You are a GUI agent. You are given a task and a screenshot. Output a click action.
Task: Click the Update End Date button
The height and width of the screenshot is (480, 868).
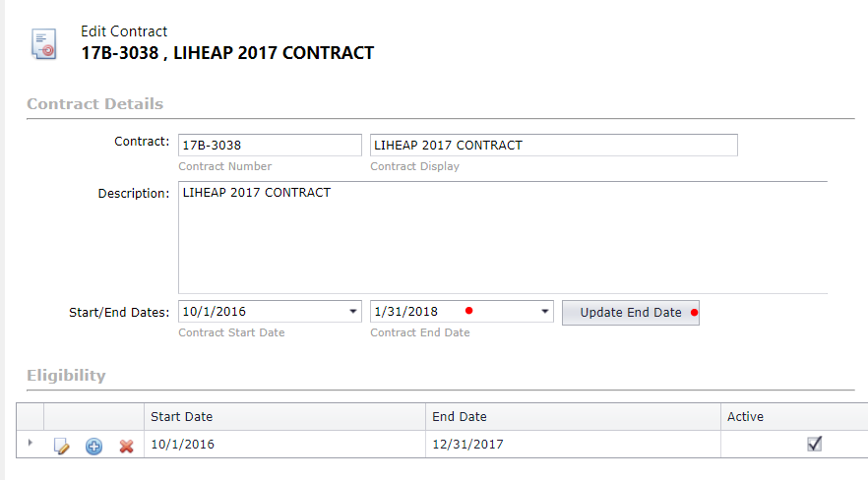[x=631, y=313]
